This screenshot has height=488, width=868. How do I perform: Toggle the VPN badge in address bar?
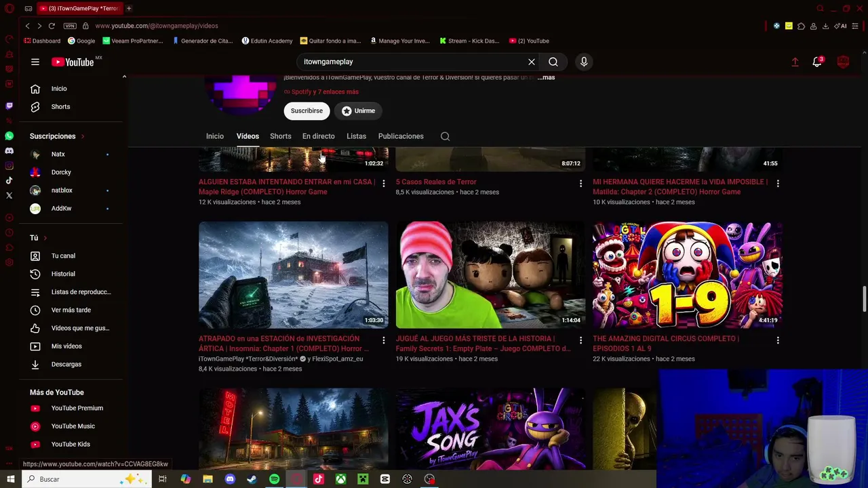tap(70, 26)
